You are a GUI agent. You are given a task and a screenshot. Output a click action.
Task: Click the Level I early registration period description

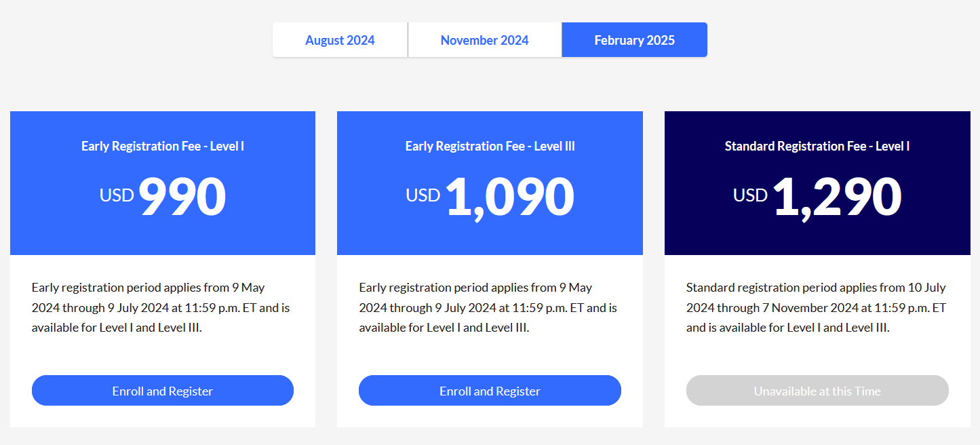(161, 307)
